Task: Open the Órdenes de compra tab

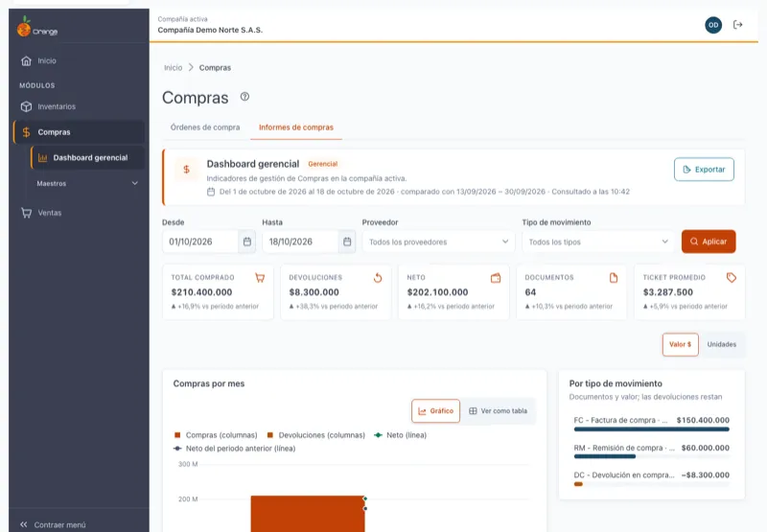Action: click(x=205, y=127)
